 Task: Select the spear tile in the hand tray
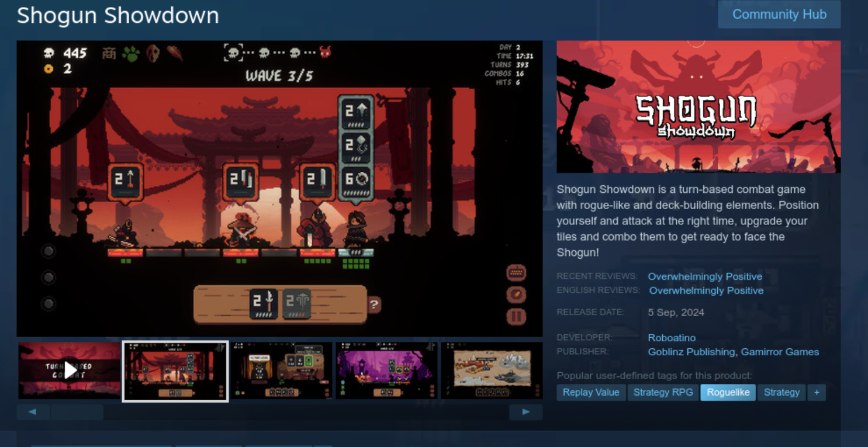coord(264,304)
